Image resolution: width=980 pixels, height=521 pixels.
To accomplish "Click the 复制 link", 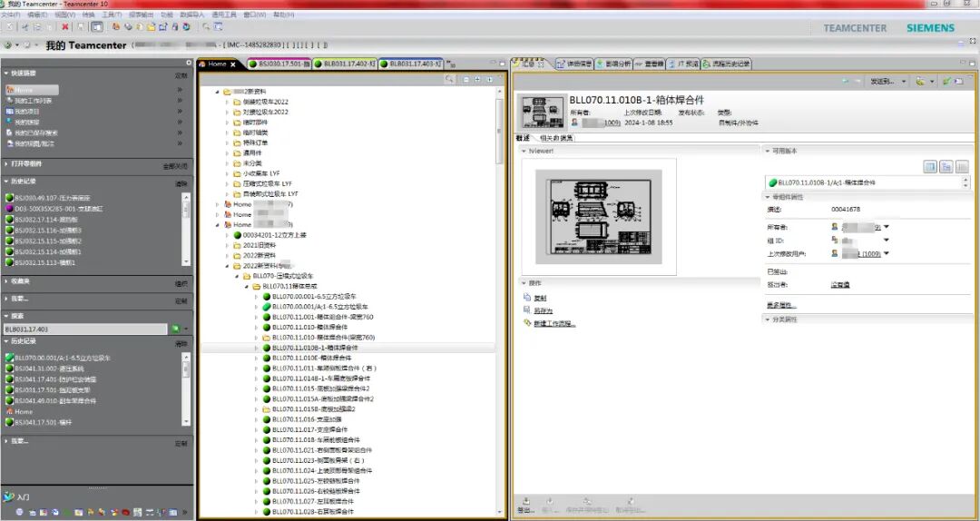I will click(x=540, y=299).
